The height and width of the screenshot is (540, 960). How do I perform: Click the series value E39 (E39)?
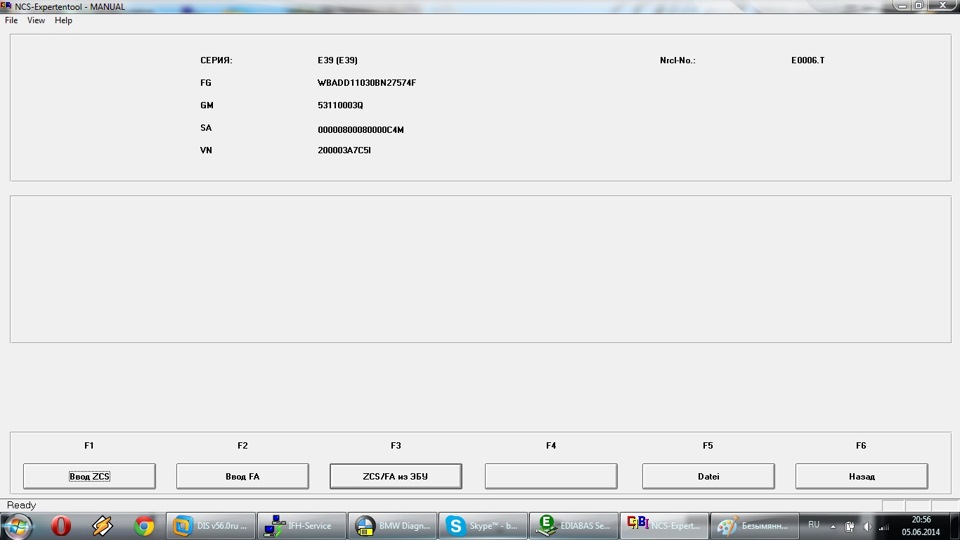337,60
